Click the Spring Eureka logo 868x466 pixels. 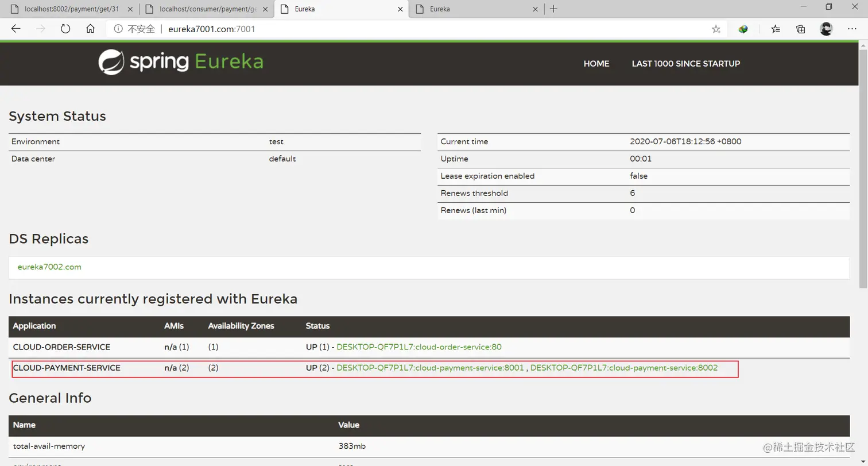181,62
